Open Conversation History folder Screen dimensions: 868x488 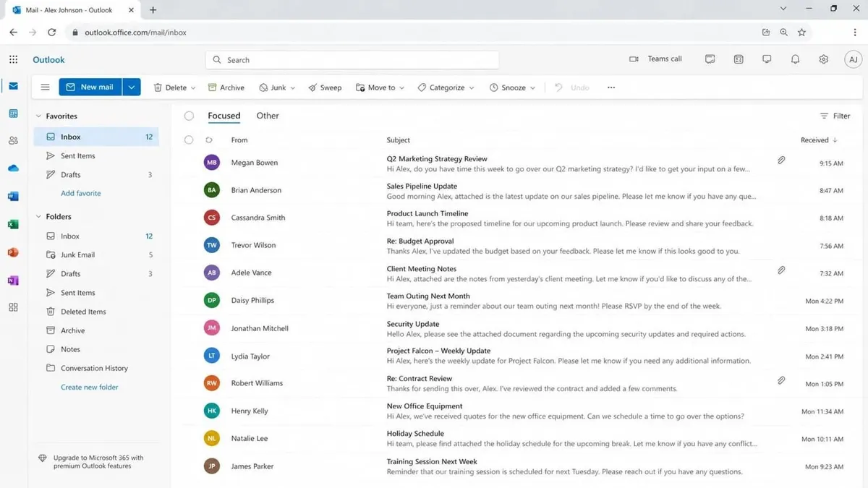pos(96,368)
